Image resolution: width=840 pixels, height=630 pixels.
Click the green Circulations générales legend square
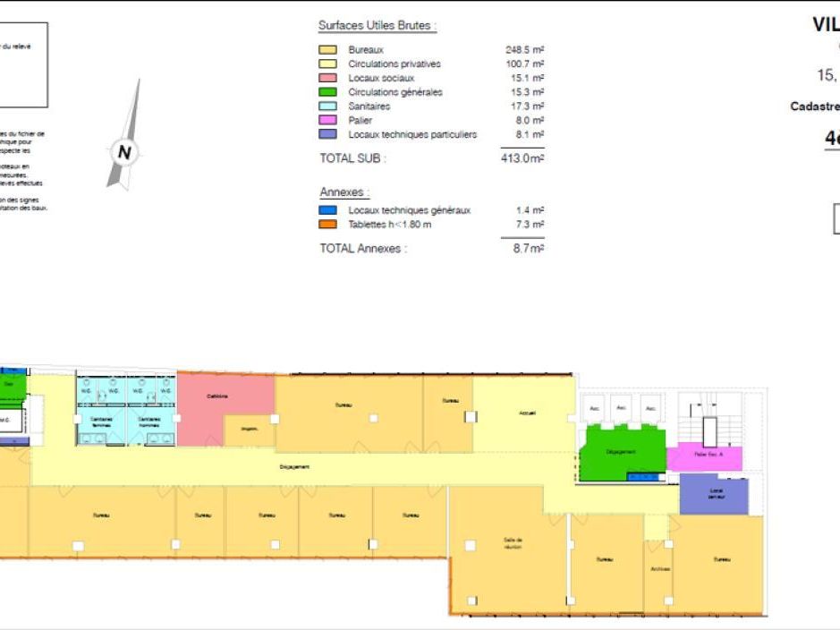tap(327, 92)
